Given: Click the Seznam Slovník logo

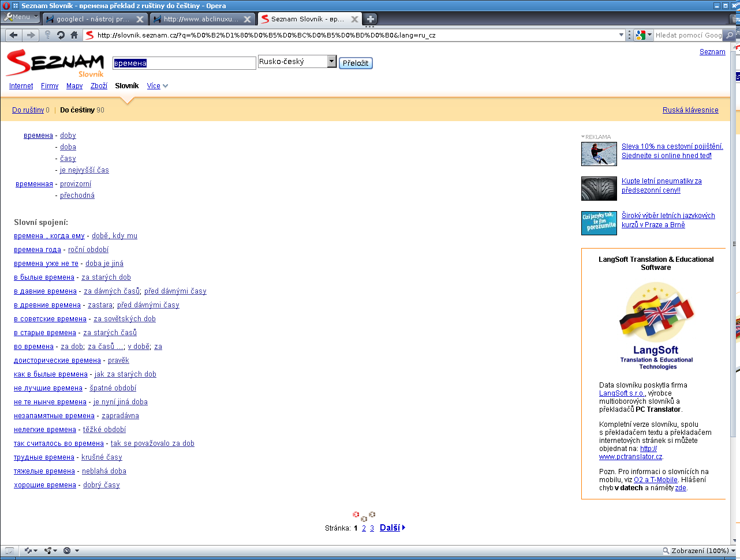Looking at the screenshot, I should (55, 63).
